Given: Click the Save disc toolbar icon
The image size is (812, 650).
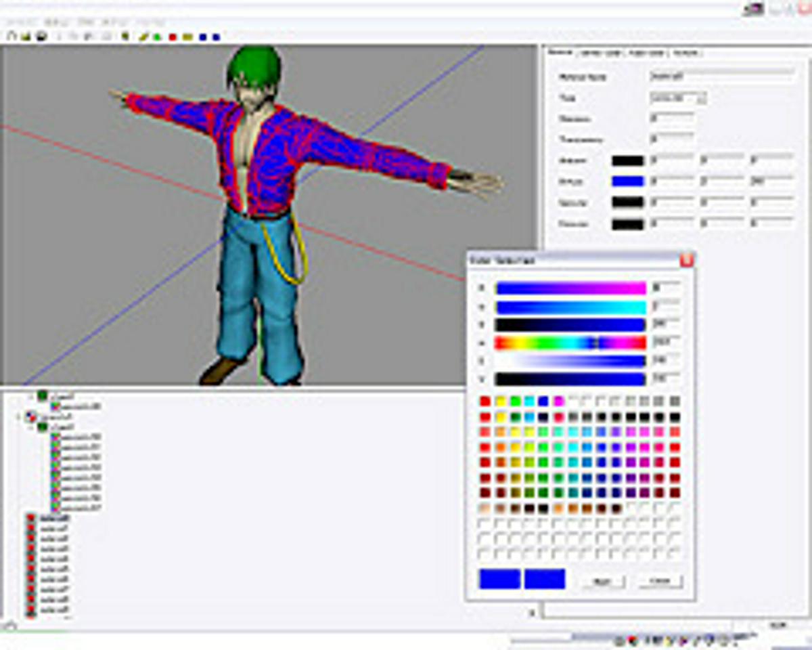Looking at the screenshot, I should click(41, 37).
